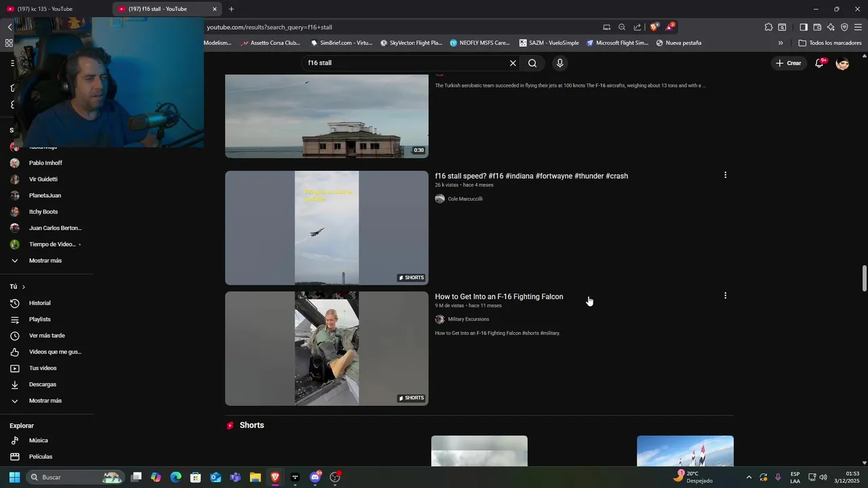Open Brave Wallet icon
The width and height of the screenshot is (868, 488).
pyautogui.click(x=817, y=27)
